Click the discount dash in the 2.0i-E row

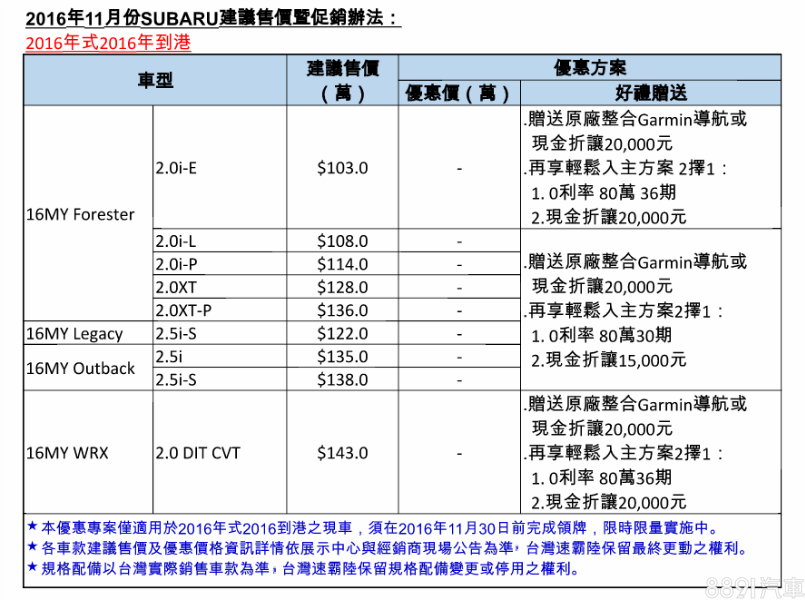[459, 168]
